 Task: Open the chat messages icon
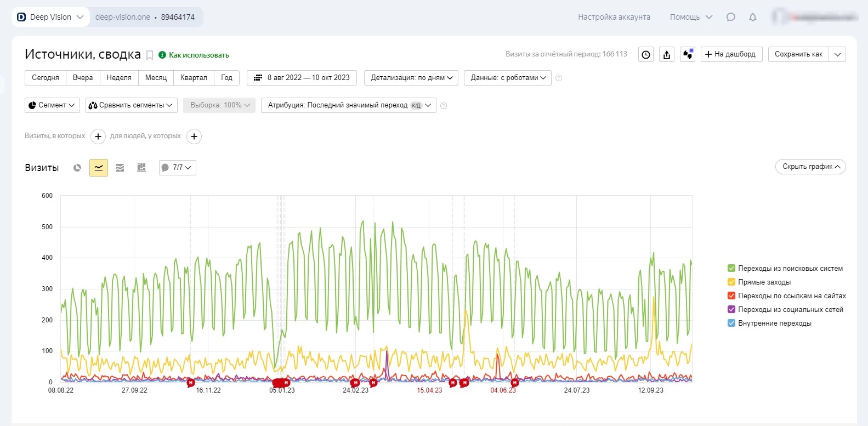tap(730, 17)
